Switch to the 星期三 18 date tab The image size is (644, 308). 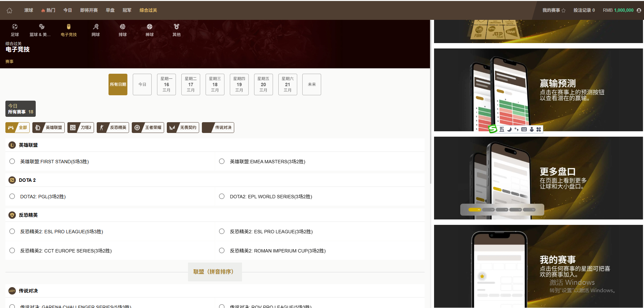pyautogui.click(x=215, y=84)
